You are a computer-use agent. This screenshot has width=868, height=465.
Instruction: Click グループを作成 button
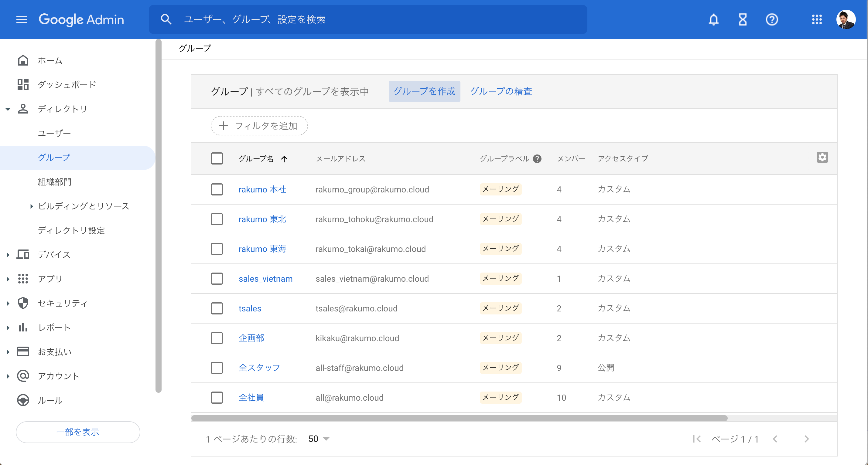(424, 91)
